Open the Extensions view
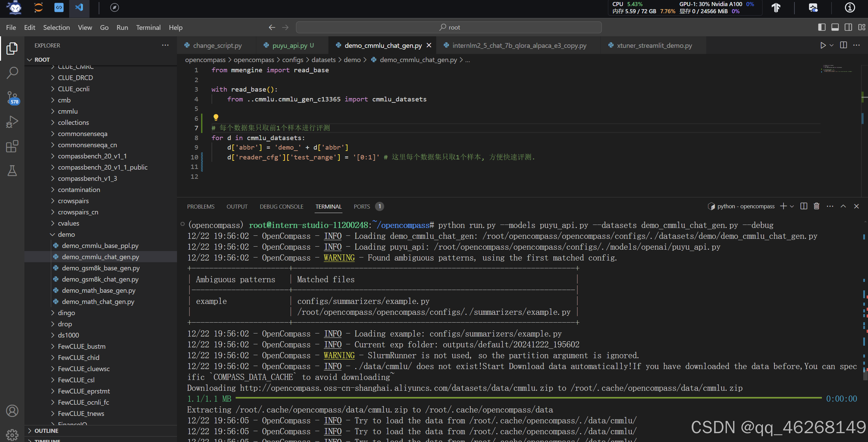Screen dimensions: 868x442 click(x=12, y=146)
